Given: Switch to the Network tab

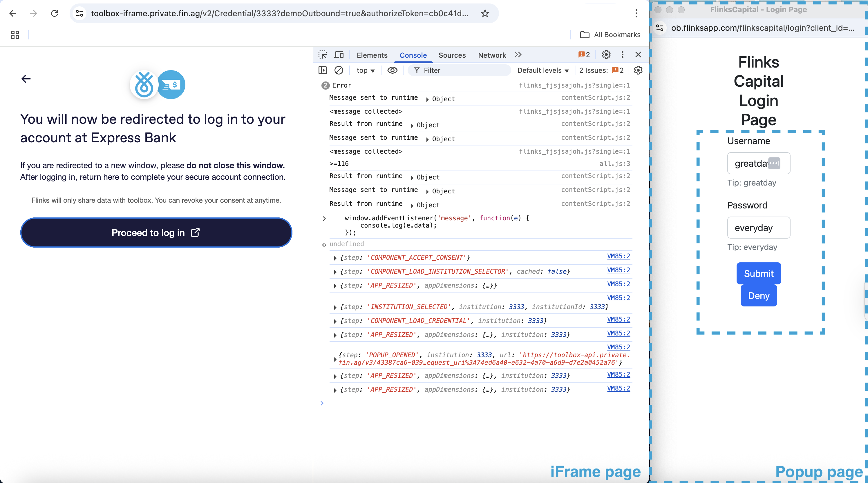Looking at the screenshot, I should click(x=492, y=55).
